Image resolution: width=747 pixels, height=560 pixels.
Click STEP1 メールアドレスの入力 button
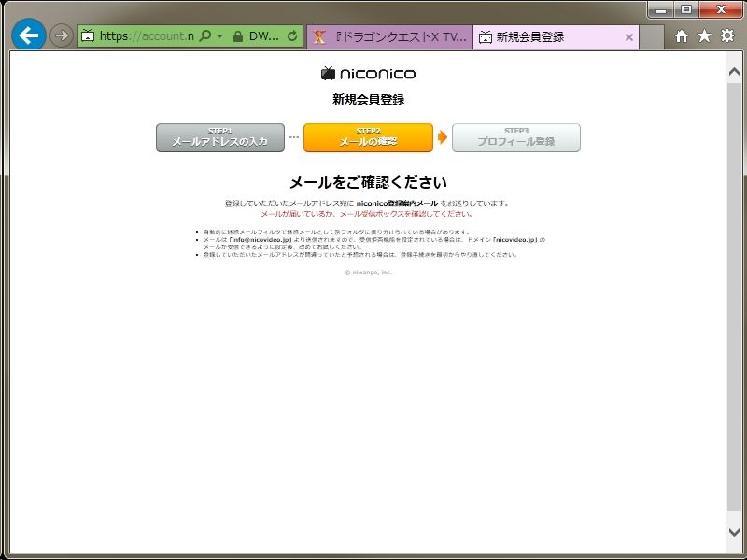[220, 137]
